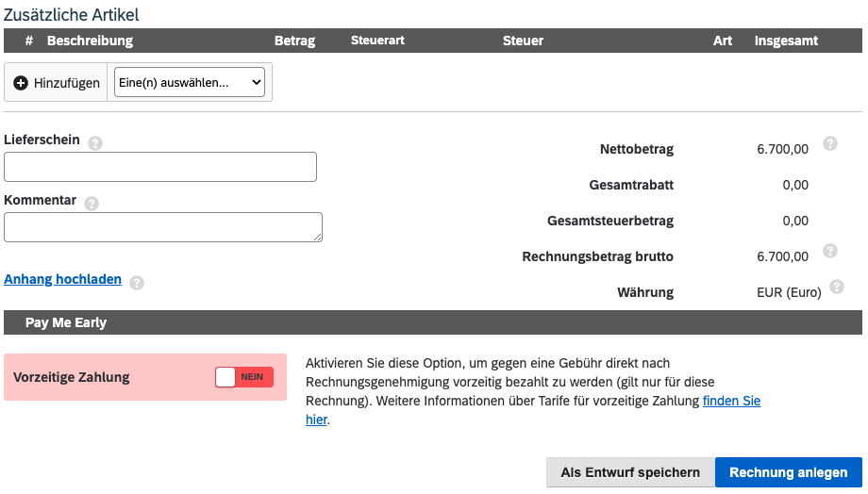Click the Betrag column header
Screen dimensions: 868x494
tap(294, 41)
